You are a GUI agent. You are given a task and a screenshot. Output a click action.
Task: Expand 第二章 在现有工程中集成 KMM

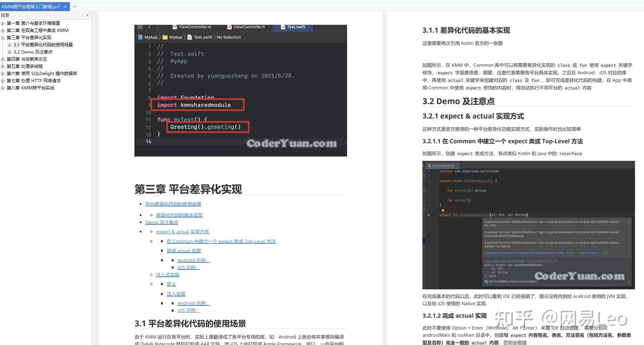click(x=3, y=31)
